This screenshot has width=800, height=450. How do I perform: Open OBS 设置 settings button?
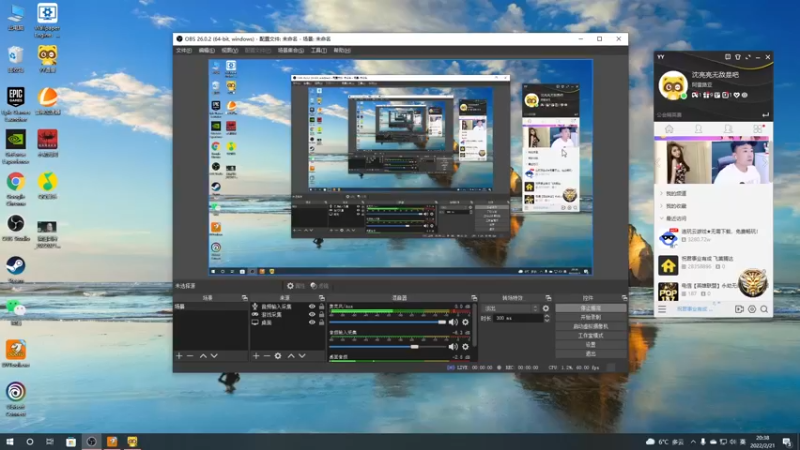(x=591, y=344)
